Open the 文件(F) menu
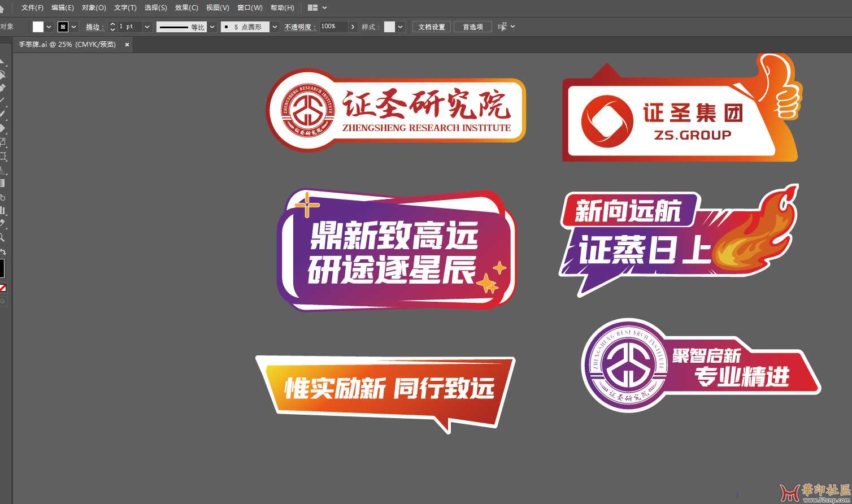Viewport: 852px width, 504px height. coord(32,7)
